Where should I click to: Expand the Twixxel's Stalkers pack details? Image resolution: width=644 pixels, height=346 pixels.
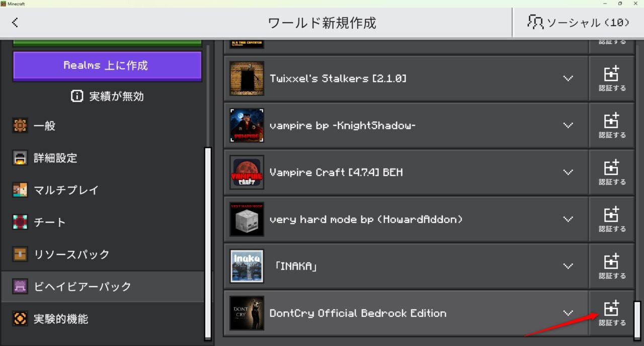[568, 78]
